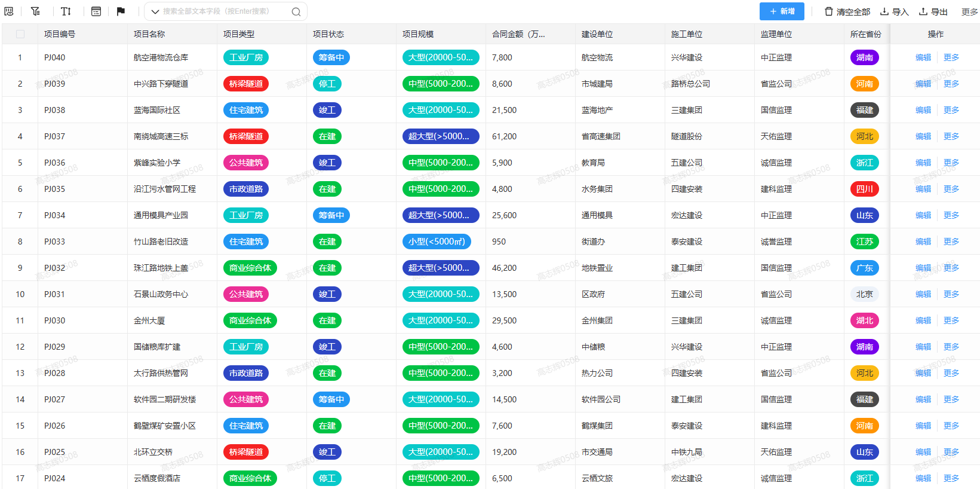
Task: Click the 项目类型 column header
Action: coord(239,34)
